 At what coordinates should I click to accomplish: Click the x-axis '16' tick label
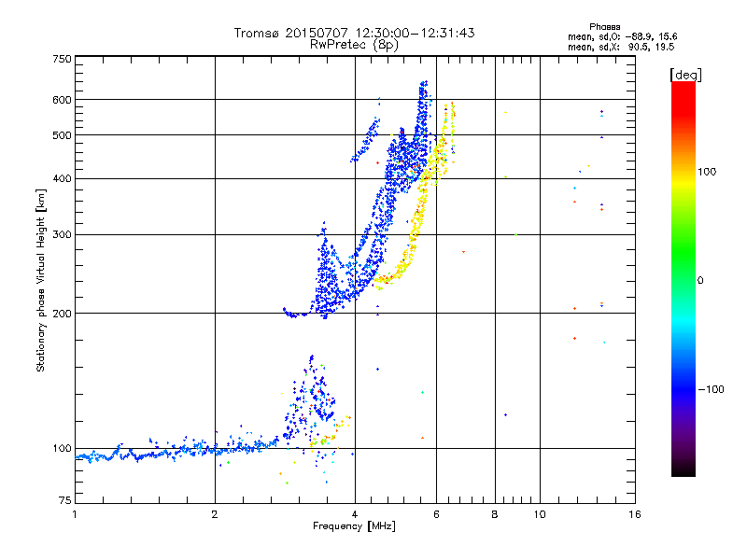point(635,514)
